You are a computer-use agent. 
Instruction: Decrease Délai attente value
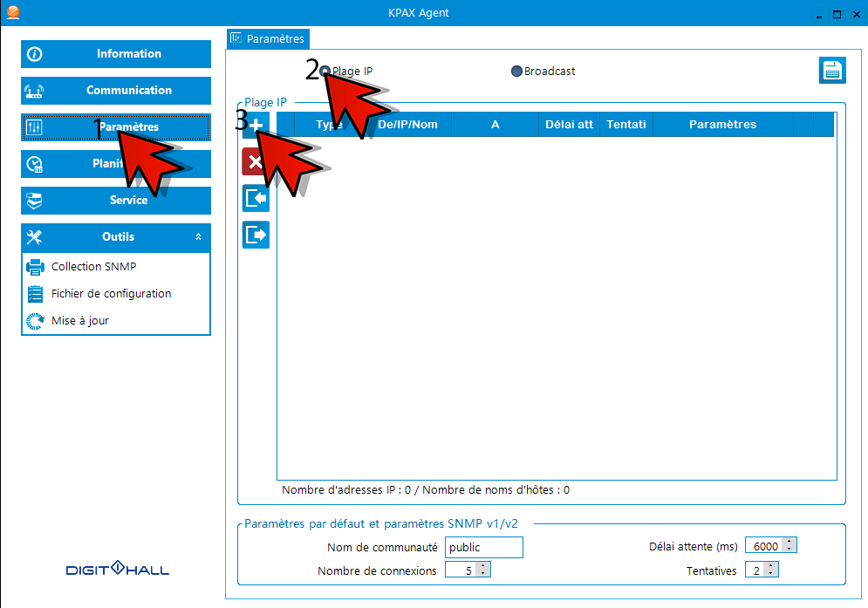[x=789, y=549]
